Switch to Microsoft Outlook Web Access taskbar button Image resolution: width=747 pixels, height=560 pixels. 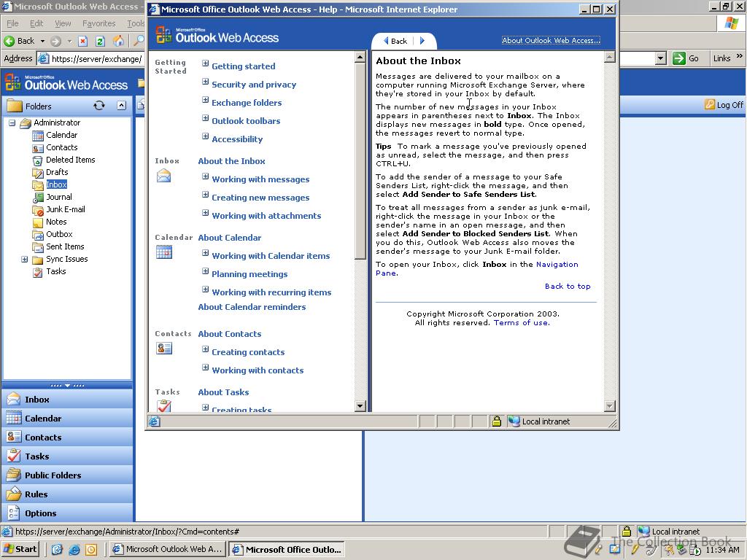(168, 550)
